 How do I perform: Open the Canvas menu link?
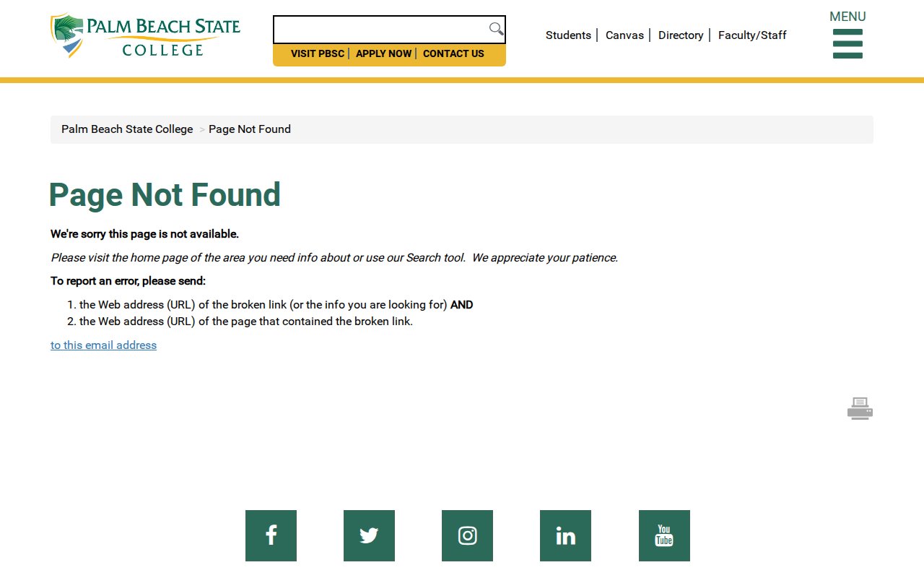(624, 35)
